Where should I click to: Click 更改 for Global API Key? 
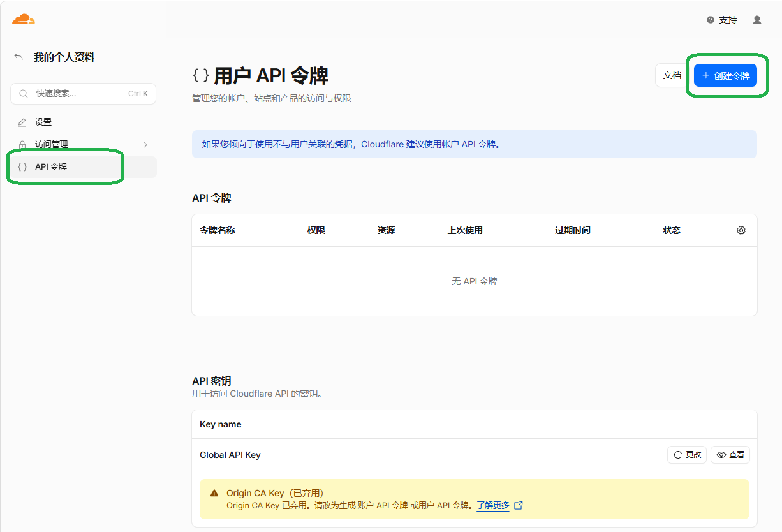(687, 455)
